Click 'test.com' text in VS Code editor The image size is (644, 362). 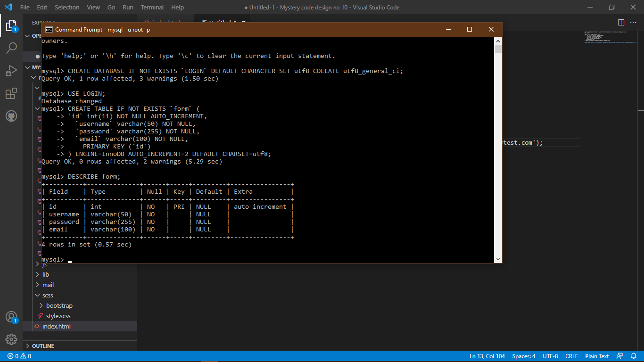(520, 143)
